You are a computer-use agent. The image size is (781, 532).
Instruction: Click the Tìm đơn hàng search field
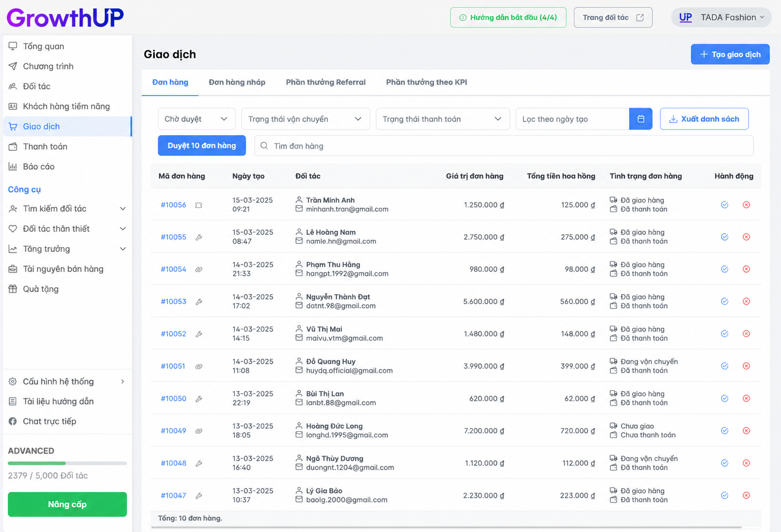point(504,146)
